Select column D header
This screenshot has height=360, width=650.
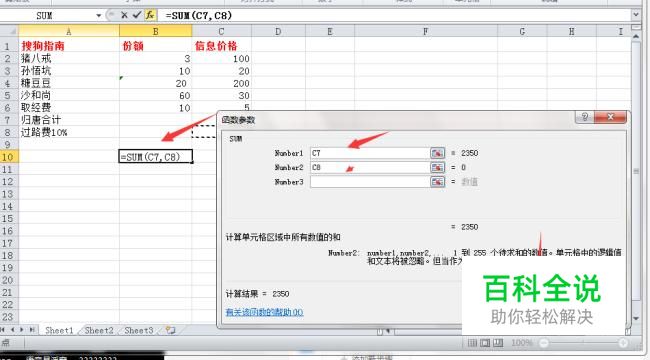278,31
